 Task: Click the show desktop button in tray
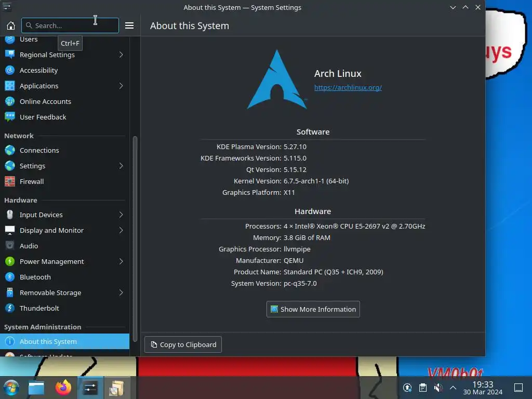(x=518, y=388)
